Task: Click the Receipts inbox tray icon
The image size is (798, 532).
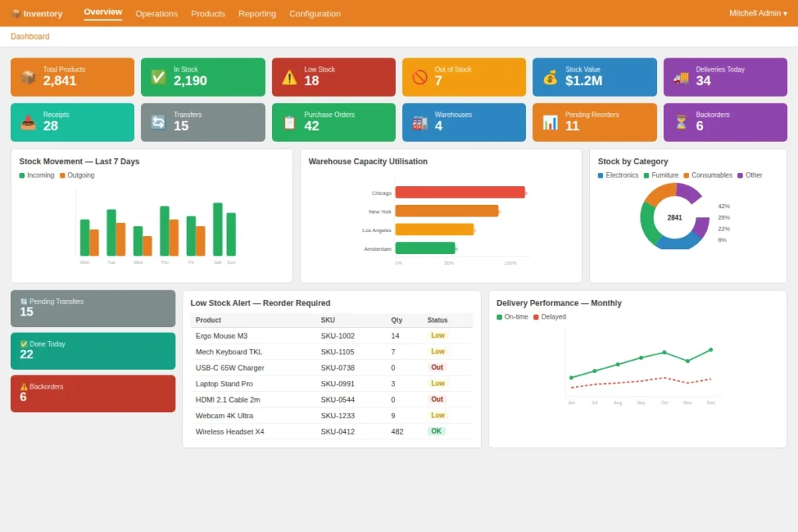Action: click(x=29, y=122)
